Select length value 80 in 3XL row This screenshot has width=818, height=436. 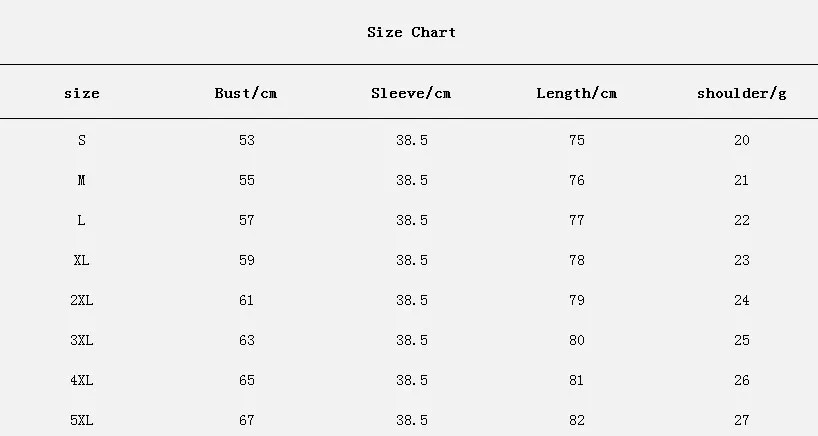tap(576, 340)
